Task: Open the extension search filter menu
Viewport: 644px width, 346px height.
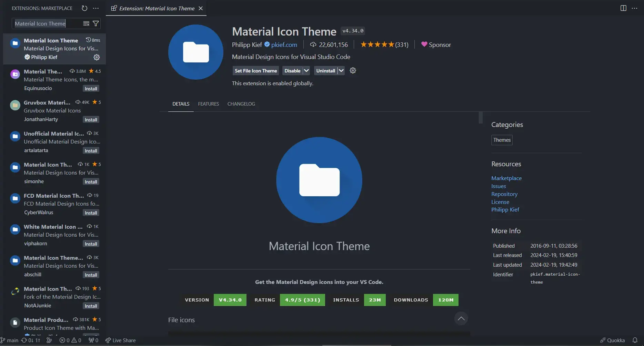Action: 96,23
